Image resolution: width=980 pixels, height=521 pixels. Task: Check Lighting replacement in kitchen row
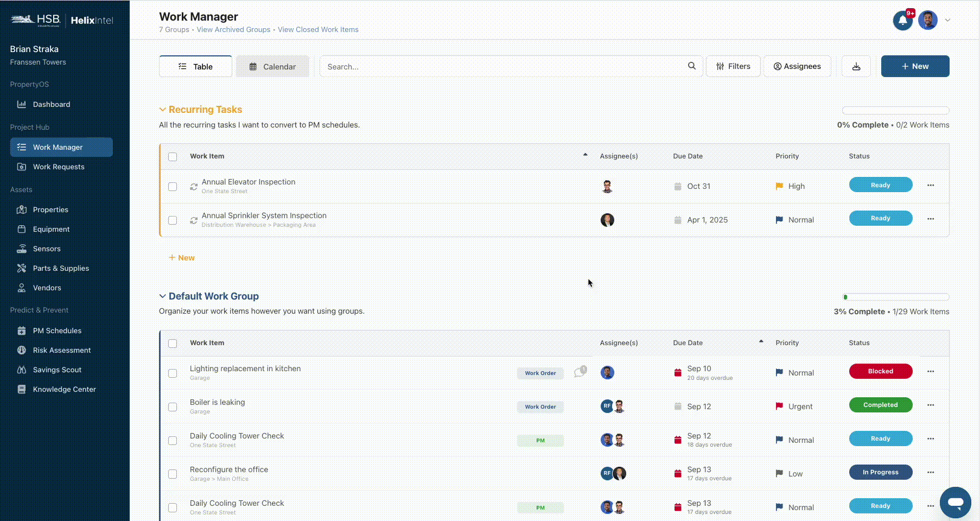(x=173, y=373)
